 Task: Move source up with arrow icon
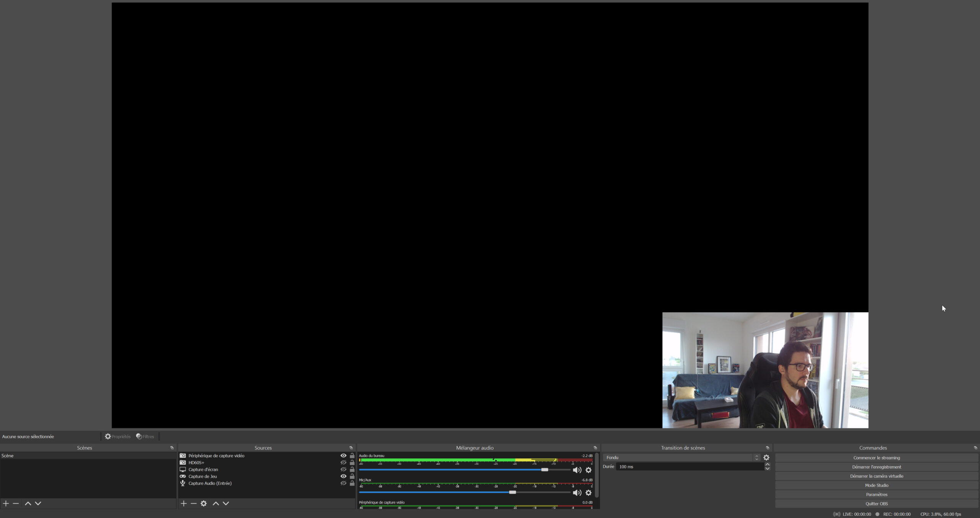pyautogui.click(x=216, y=503)
